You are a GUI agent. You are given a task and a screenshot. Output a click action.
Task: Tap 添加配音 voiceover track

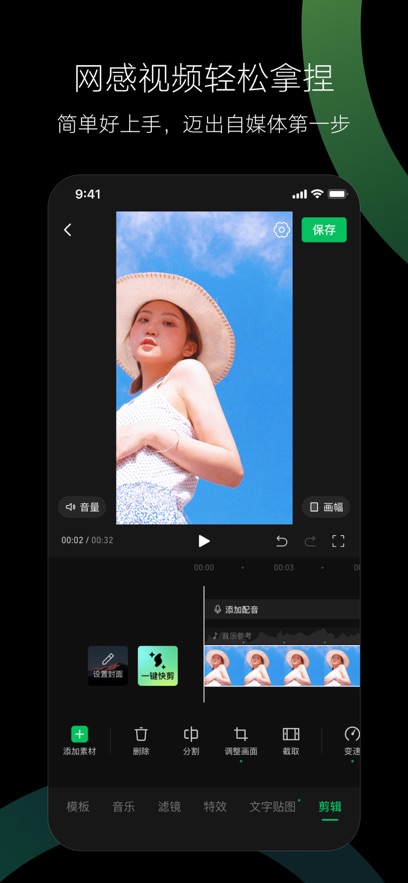point(283,609)
